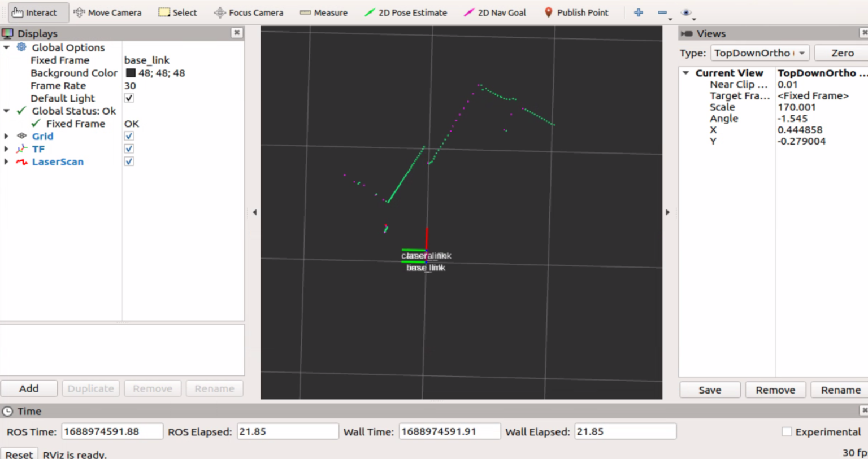Click the Add display button
This screenshot has height=459, width=868.
tap(29, 388)
